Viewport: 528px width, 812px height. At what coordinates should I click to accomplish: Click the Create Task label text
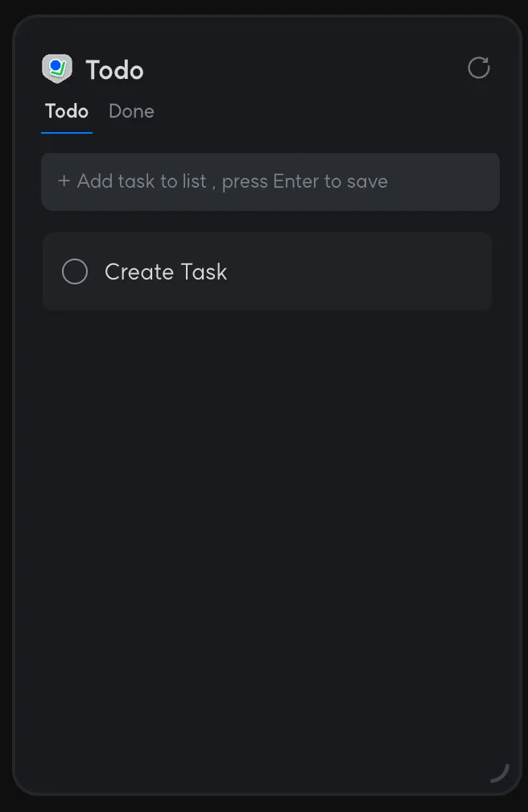tap(166, 271)
